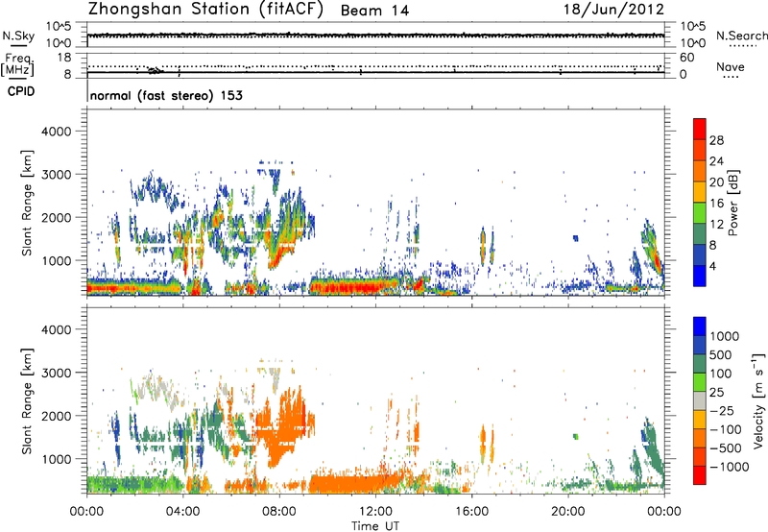768x532 pixels.
Task: Click the '4000' tick on the power panel
Action: [x=57, y=132]
